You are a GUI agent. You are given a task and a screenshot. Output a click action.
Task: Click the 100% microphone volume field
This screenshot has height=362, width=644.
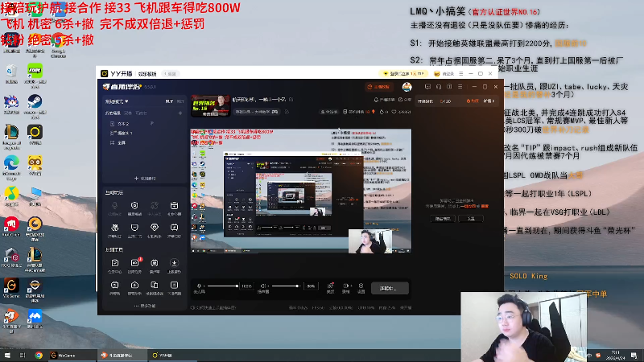pyautogui.click(x=246, y=286)
